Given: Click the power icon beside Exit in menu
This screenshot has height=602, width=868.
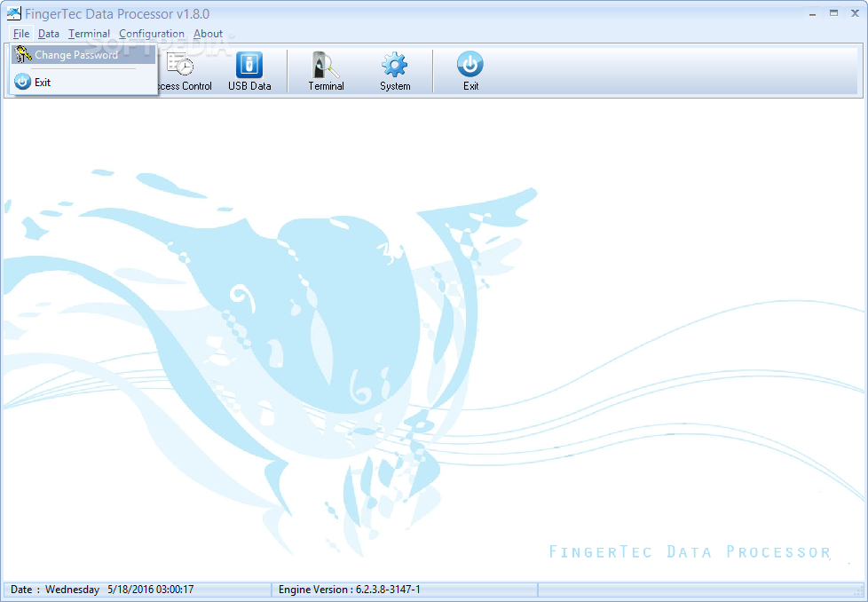Looking at the screenshot, I should click(23, 82).
